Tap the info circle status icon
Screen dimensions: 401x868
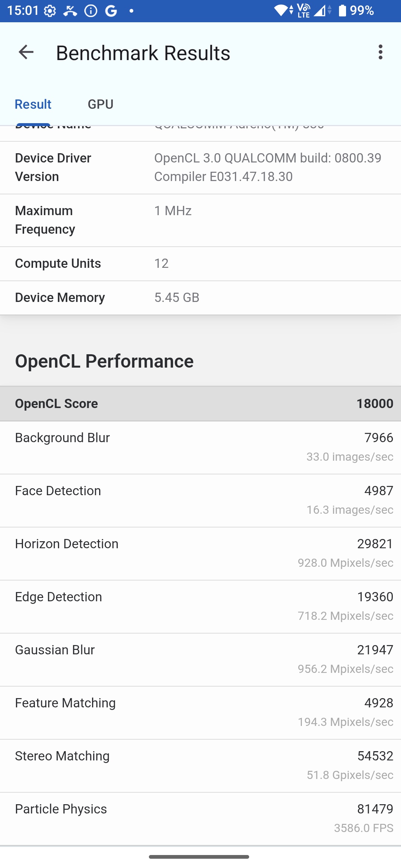click(x=91, y=11)
